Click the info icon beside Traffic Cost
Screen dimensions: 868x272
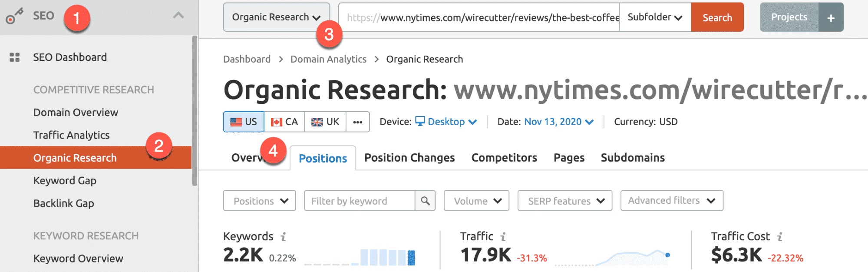(780, 237)
